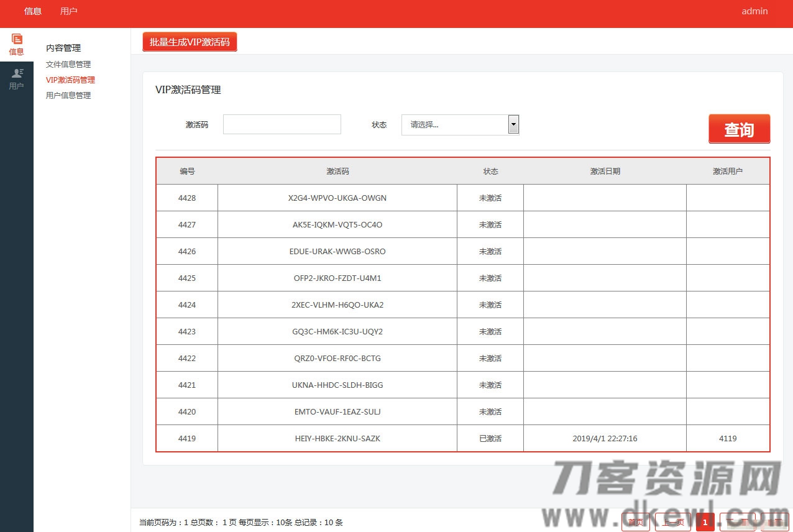Click inside the 激活码 input field
793x532 pixels.
(282, 124)
